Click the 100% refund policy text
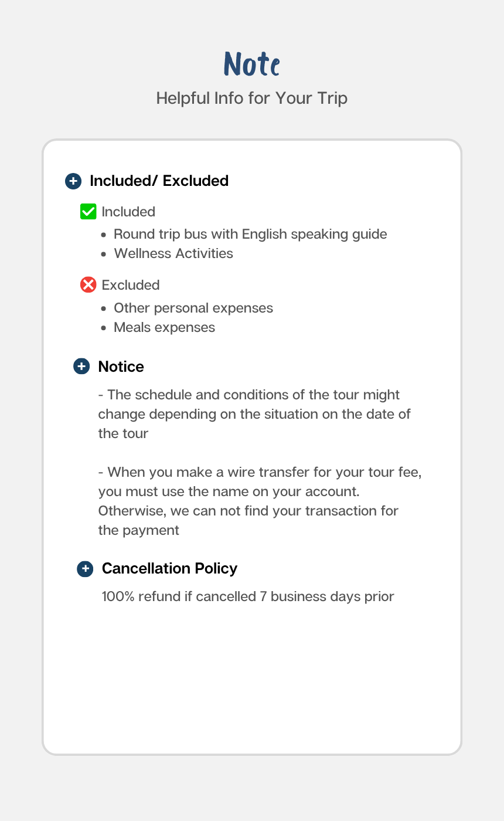The height and width of the screenshot is (821, 504). [x=248, y=597]
